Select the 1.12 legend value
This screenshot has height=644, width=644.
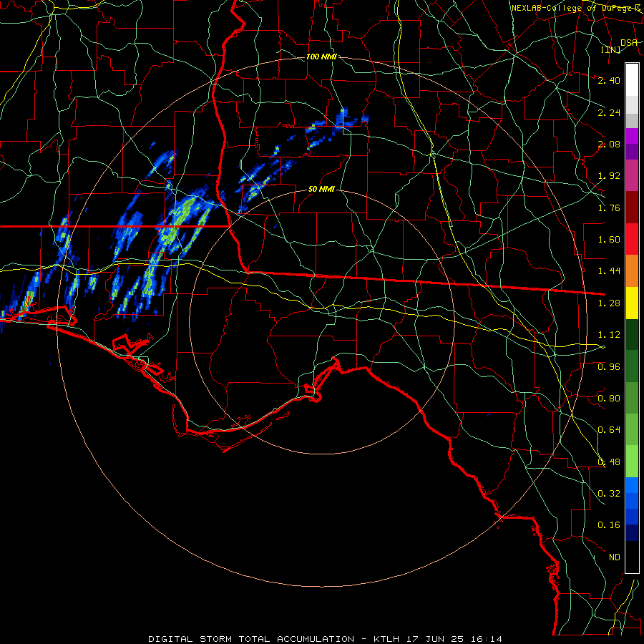[609, 335]
